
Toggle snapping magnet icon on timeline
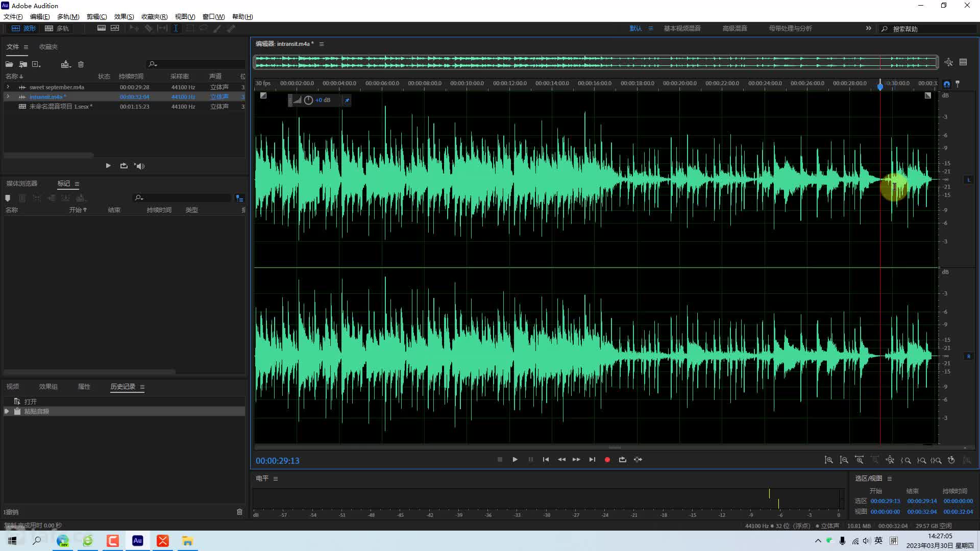coord(947,84)
